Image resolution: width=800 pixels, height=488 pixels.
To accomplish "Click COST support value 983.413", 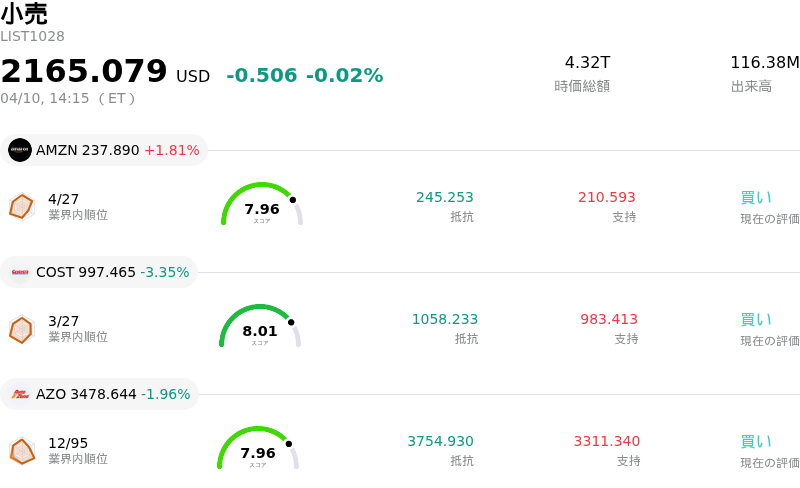I will 609,319.
